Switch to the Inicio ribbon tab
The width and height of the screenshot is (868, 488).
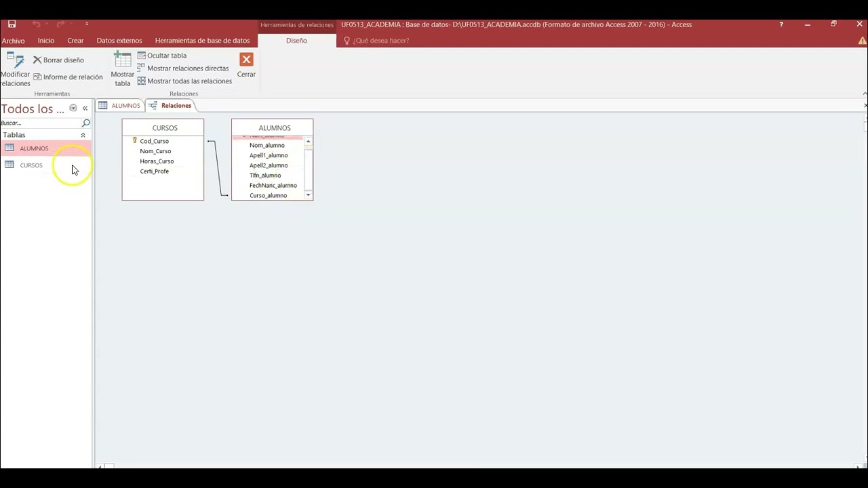pos(46,41)
